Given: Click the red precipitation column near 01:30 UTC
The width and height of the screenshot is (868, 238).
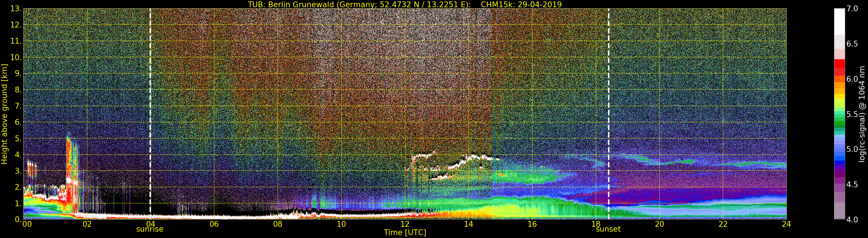Looking at the screenshot, I should [69, 175].
